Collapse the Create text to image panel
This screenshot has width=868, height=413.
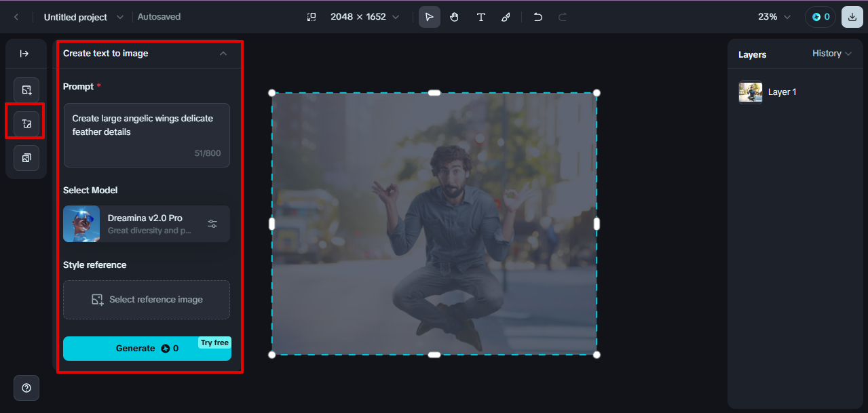[223, 54]
